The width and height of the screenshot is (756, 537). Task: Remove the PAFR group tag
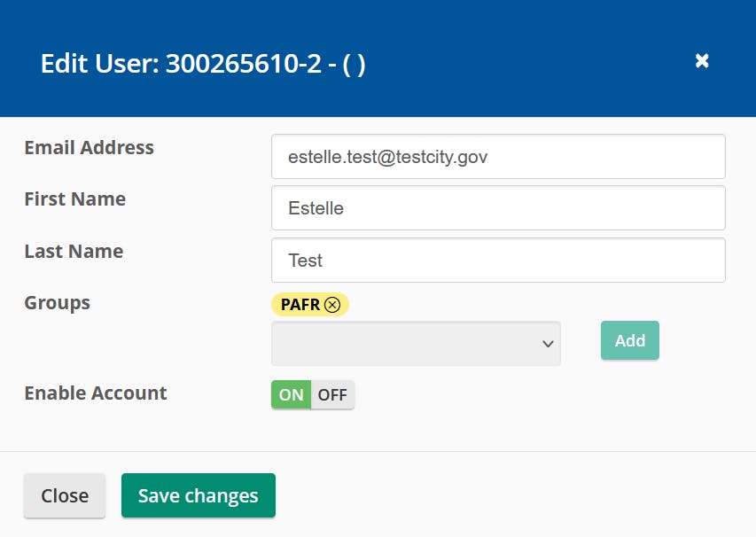pyautogui.click(x=332, y=305)
